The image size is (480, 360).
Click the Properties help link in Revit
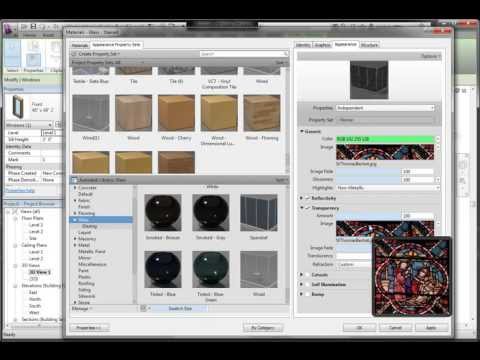pos(20,191)
